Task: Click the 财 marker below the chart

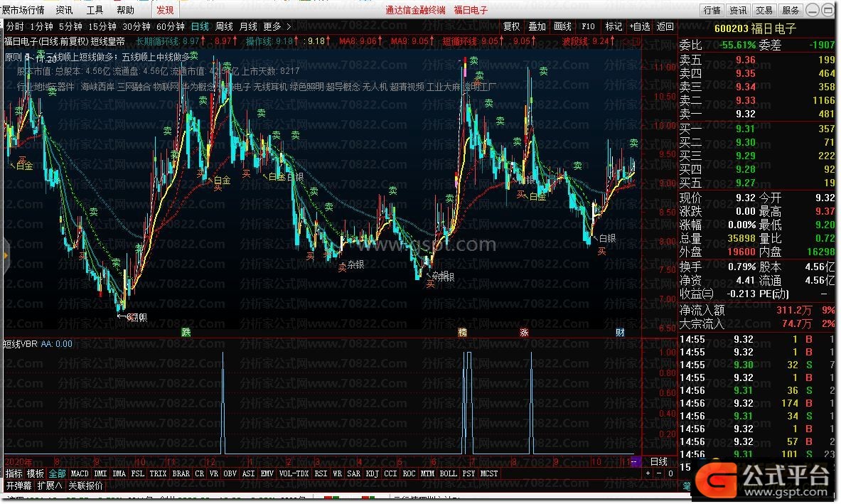Action: 620,333
